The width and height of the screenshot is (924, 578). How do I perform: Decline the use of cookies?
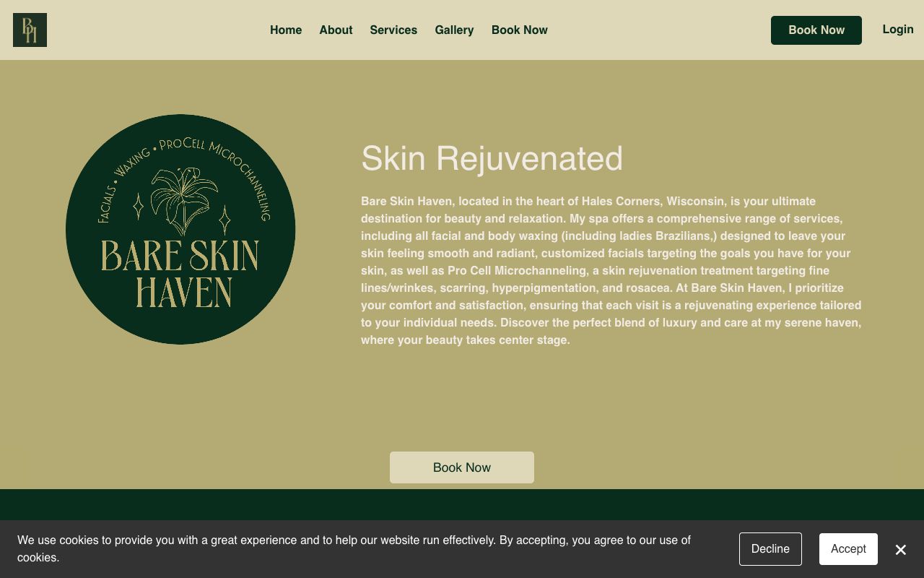point(770,549)
